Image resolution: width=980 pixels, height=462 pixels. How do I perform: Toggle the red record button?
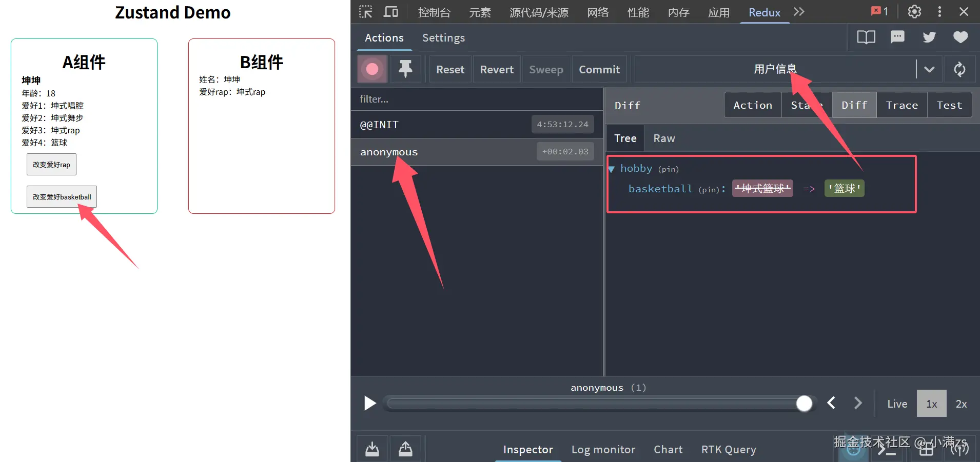coord(373,69)
